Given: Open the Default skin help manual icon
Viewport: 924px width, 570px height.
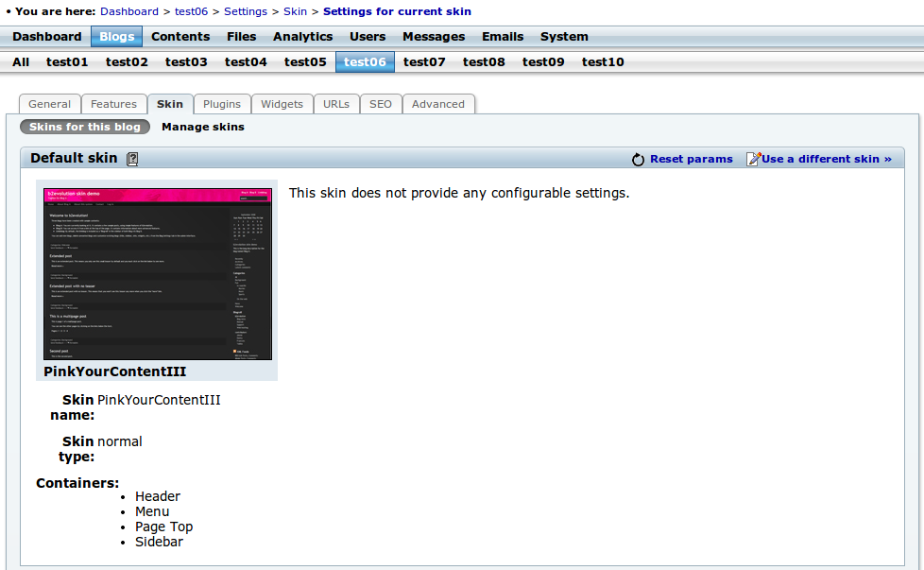Looking at the screenshot, I should [132, 159].
